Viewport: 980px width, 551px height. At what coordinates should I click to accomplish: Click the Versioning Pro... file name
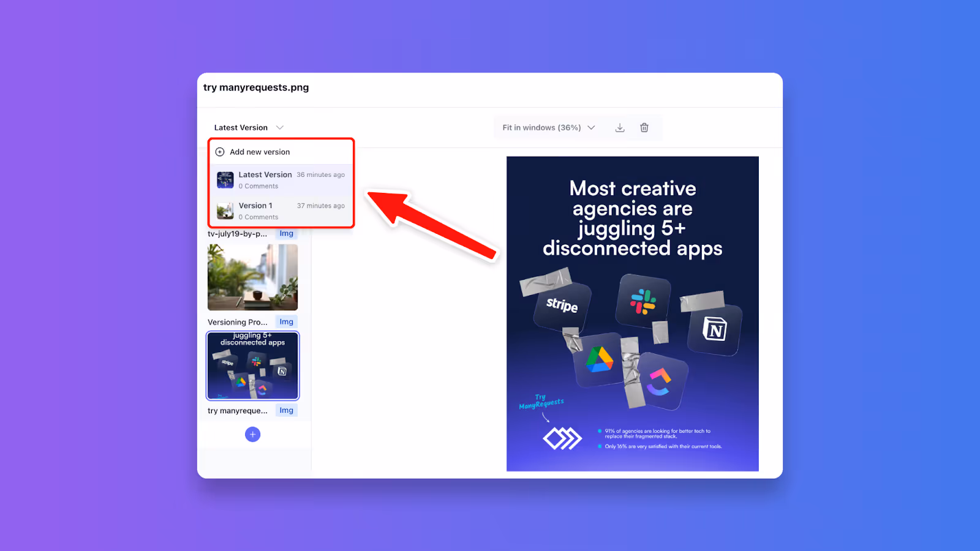pyautogui.click(x=238, y=322)
